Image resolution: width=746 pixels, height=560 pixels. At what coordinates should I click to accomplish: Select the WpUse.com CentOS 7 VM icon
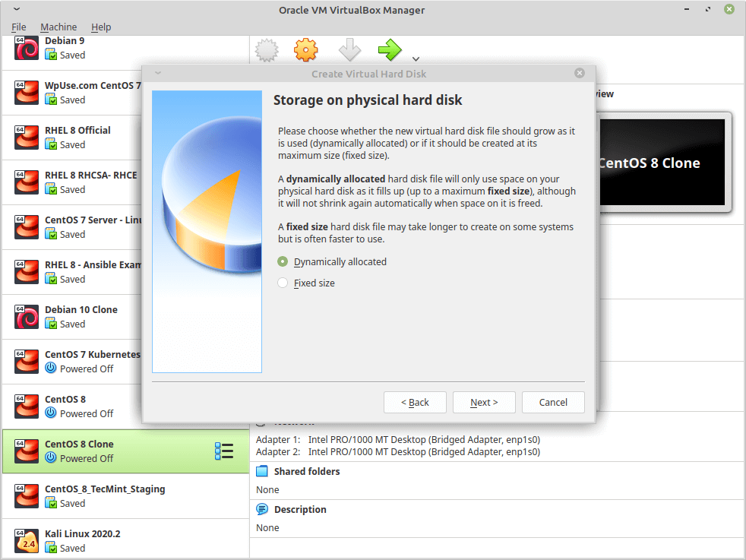click(26, 93)
